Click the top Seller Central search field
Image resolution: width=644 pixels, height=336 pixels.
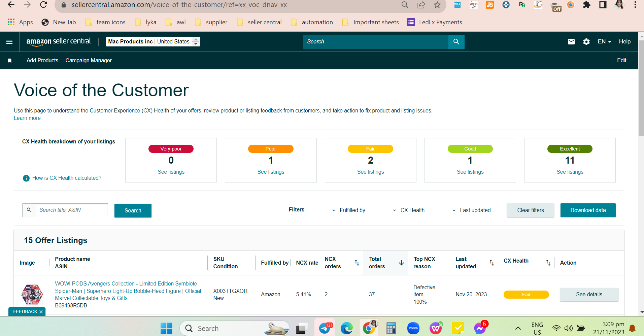pos(375,42)
